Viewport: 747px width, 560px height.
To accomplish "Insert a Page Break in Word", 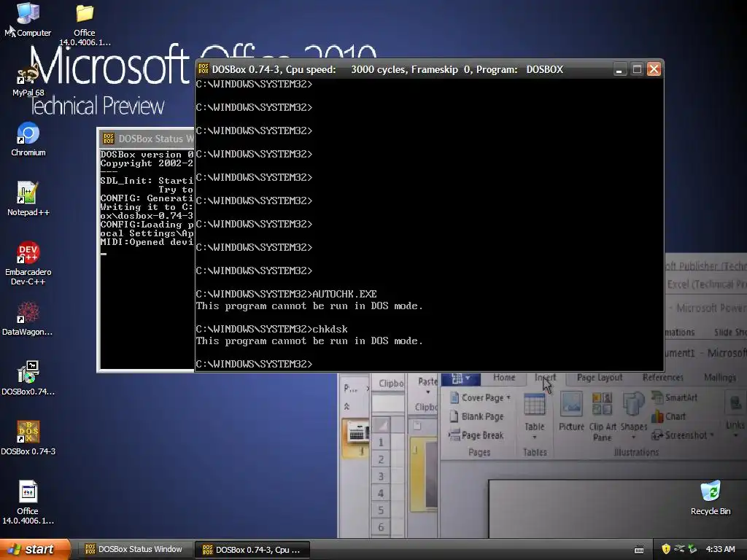I will [476, 435].
